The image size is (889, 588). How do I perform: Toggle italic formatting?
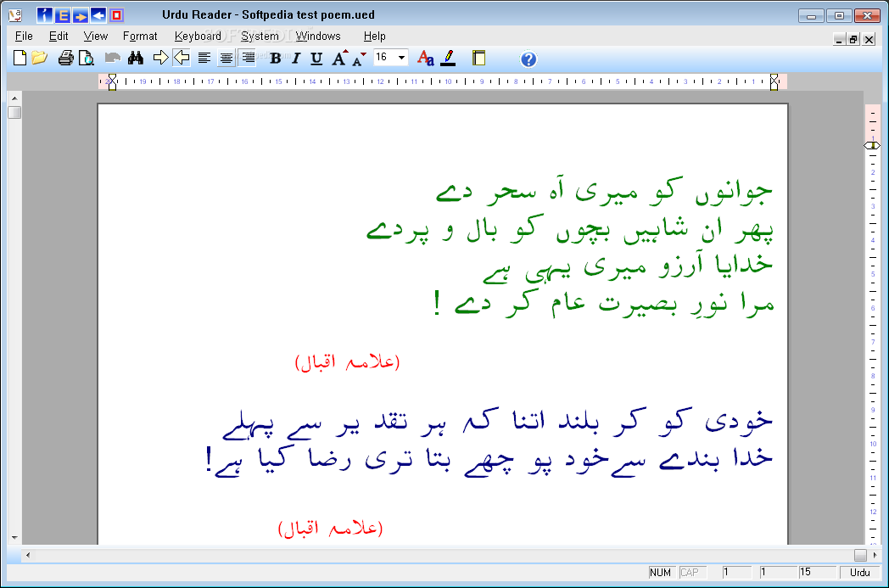click(295, 58)
